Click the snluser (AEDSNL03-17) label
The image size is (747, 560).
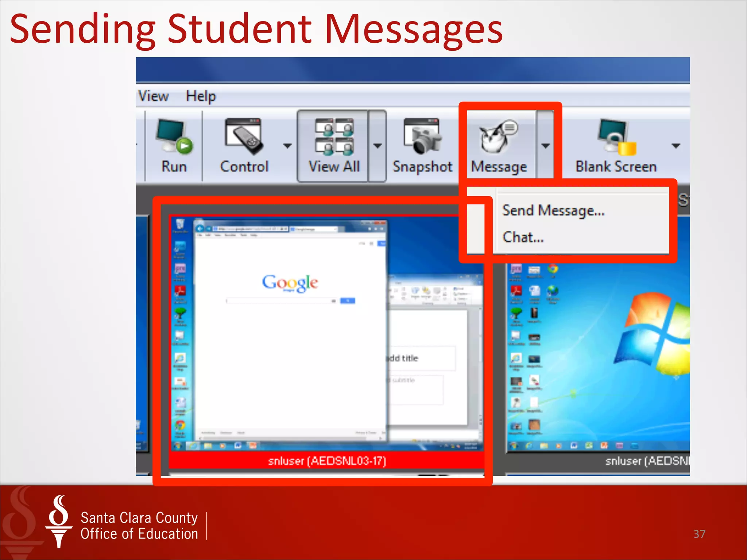click(x=327, y=461)
